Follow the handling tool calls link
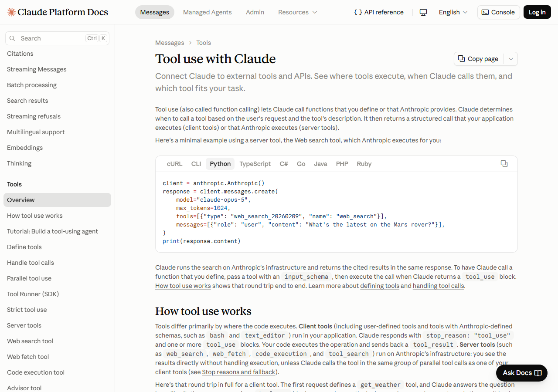 pyautogui.click(x=439, y=286)
